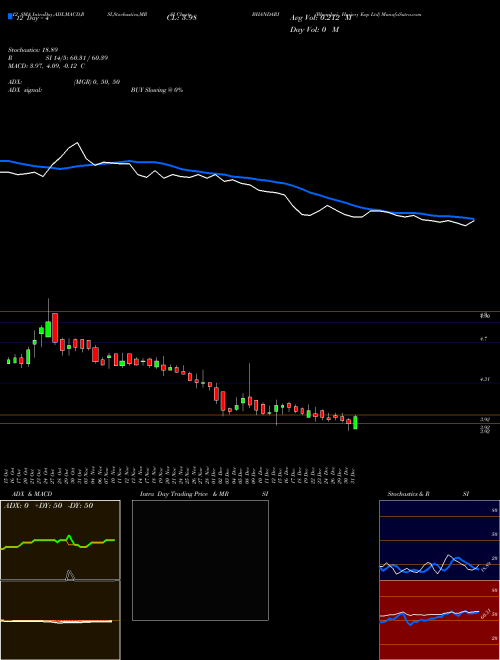
Task: Select the 'Stochastics: 18.89' reading
Action: [x=33, y=50]
